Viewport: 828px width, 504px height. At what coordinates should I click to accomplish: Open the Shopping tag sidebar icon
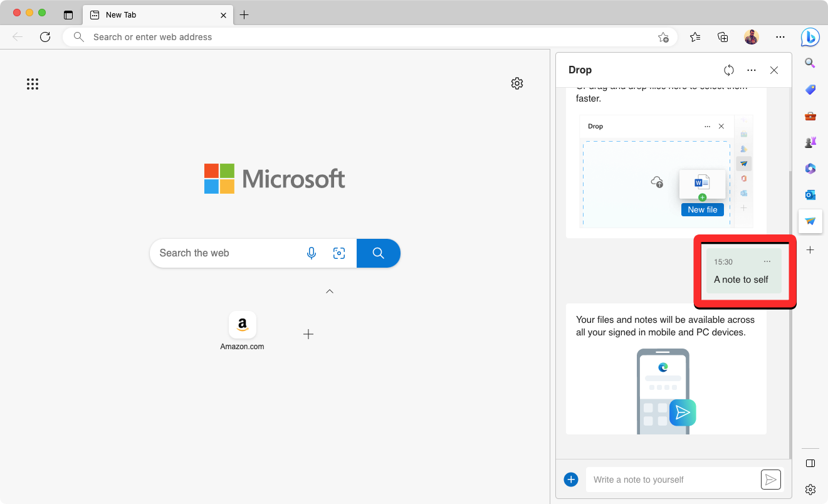click(810, 90)
